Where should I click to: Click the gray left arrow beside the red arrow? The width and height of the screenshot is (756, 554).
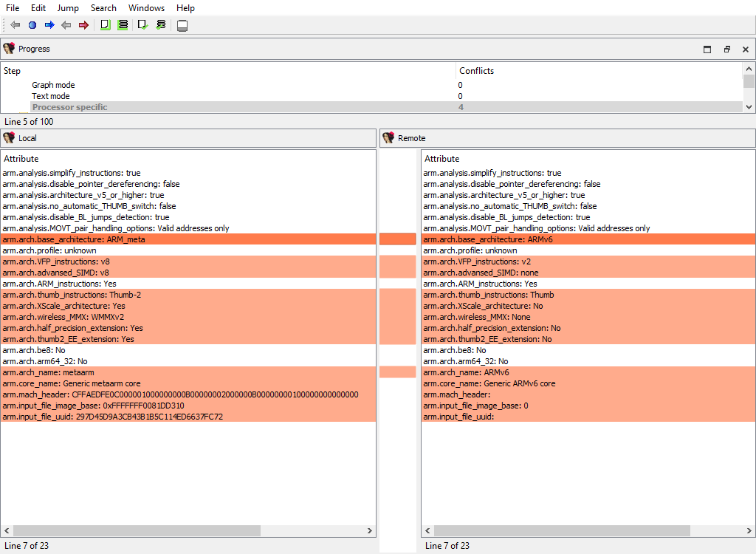66,25
